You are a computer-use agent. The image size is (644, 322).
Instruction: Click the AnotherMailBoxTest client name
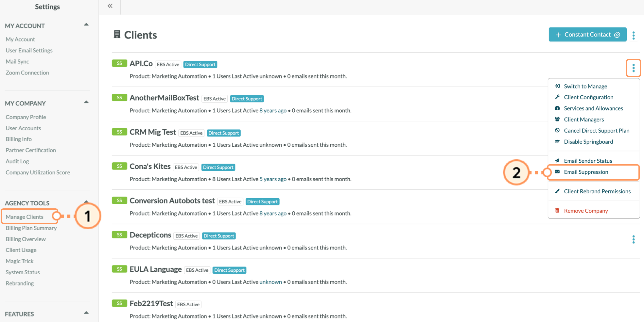click(x=164, y=98)
